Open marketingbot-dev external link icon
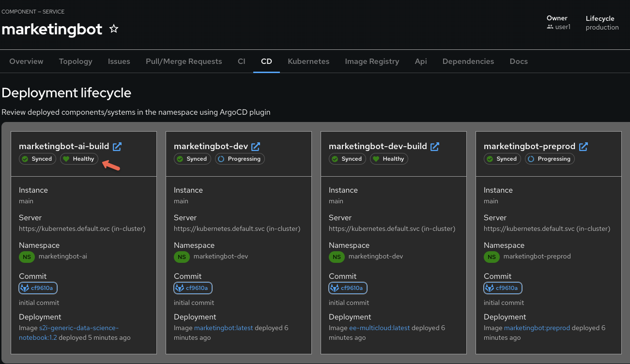The height and width of the screenshot is (364, 630). pos(256,146)
